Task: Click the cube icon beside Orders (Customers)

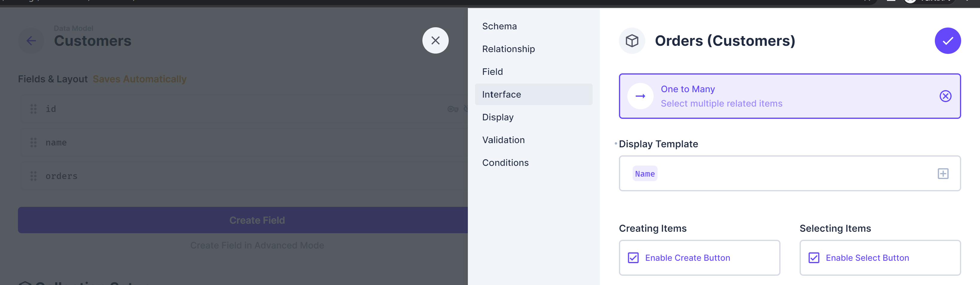Action: [631, 40]
